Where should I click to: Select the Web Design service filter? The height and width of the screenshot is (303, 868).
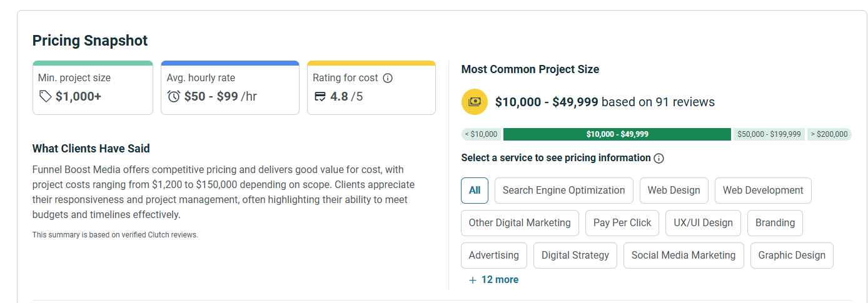click(674, 191)
